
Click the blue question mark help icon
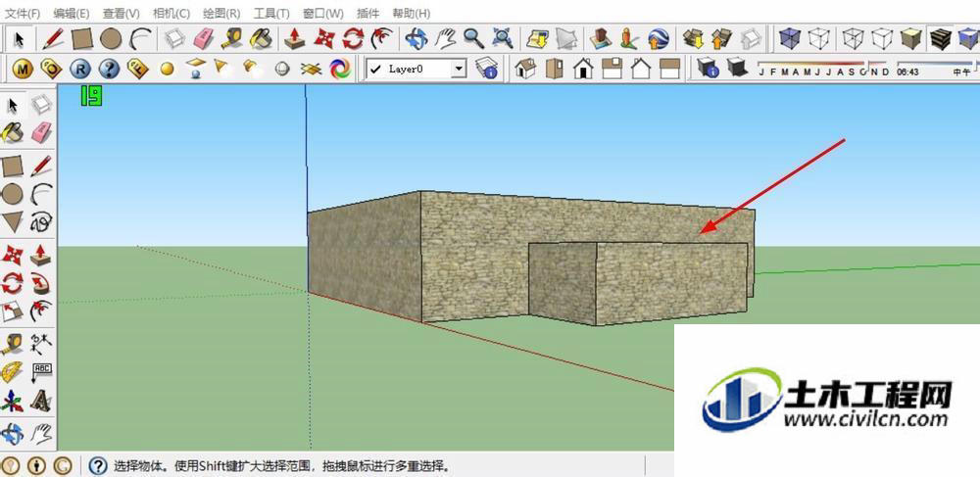[x=109, y=69]
